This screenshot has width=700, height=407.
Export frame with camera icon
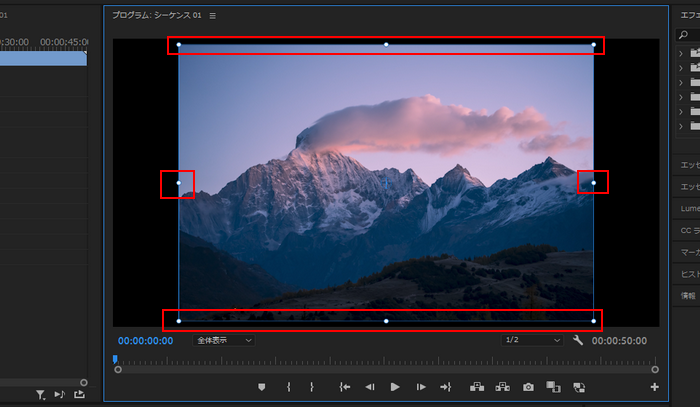pyautogui.click(x=528, y=386)
